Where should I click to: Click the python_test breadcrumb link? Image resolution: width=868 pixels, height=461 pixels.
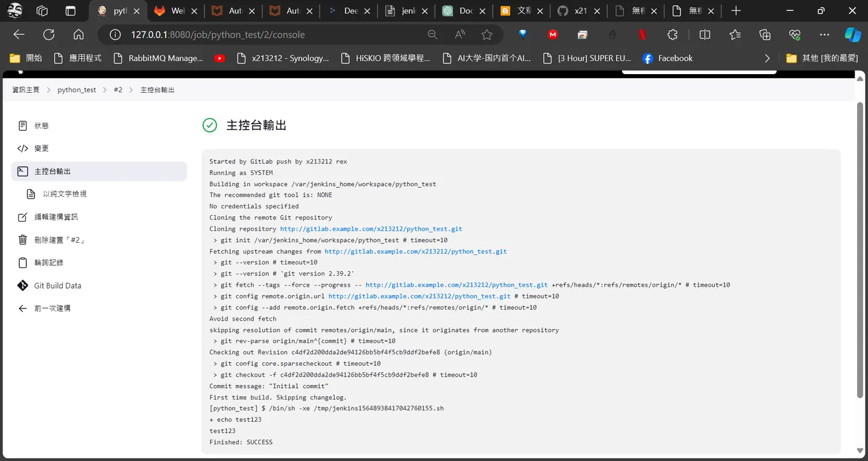77,90
